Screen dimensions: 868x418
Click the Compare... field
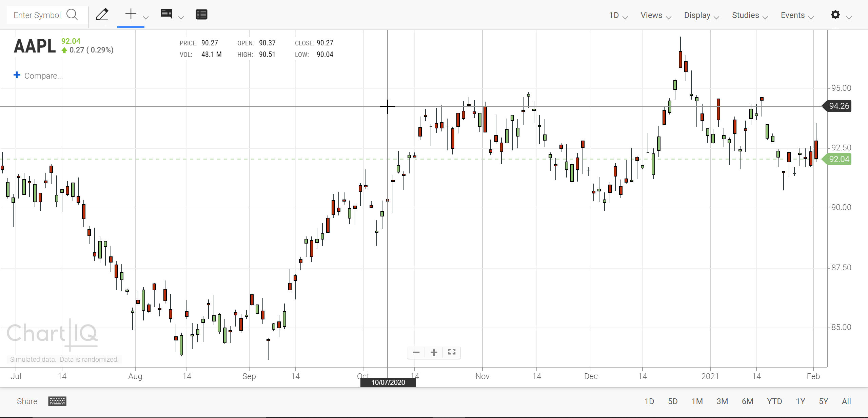(x=43, y=76)
